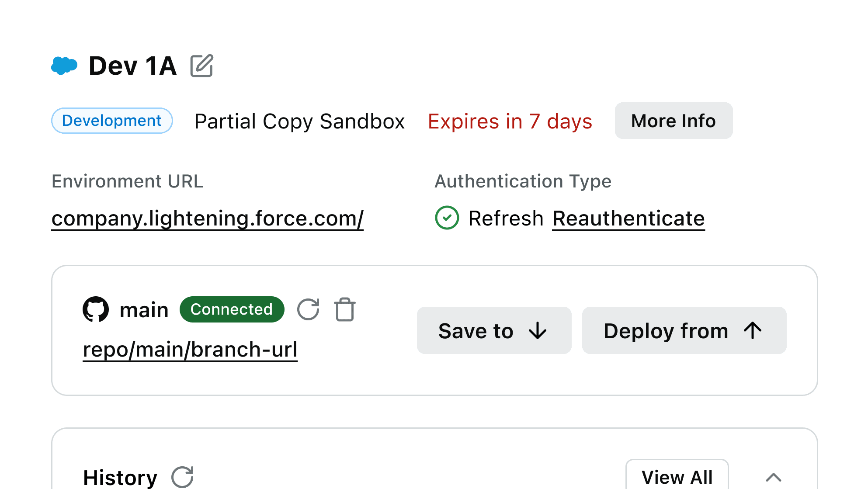The image size is (868, 489).
Task: Click the Reauthenticate link
Action: pyautogui.click(x=628, y=218)
